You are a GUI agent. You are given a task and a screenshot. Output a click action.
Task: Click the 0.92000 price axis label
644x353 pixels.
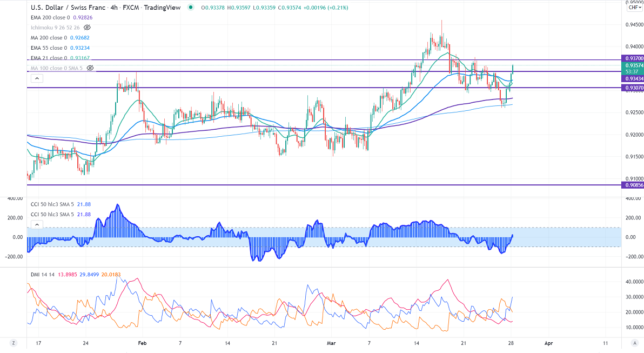[634, 135]
